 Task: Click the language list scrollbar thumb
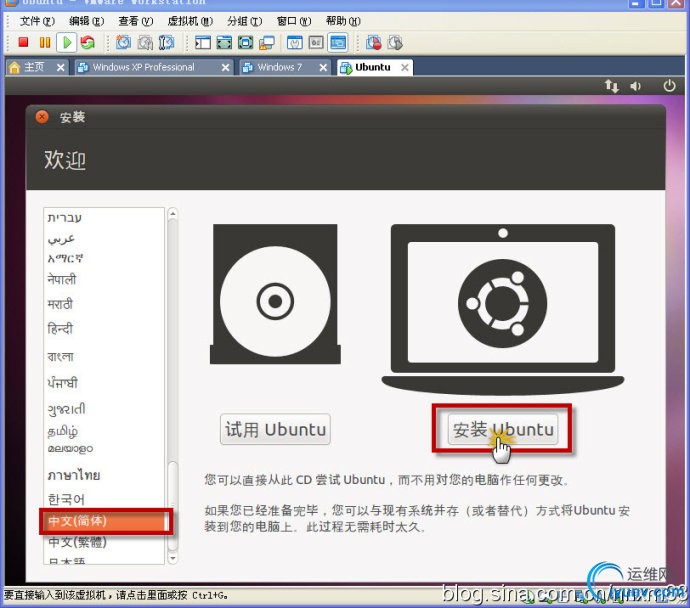tap(172, 505)
